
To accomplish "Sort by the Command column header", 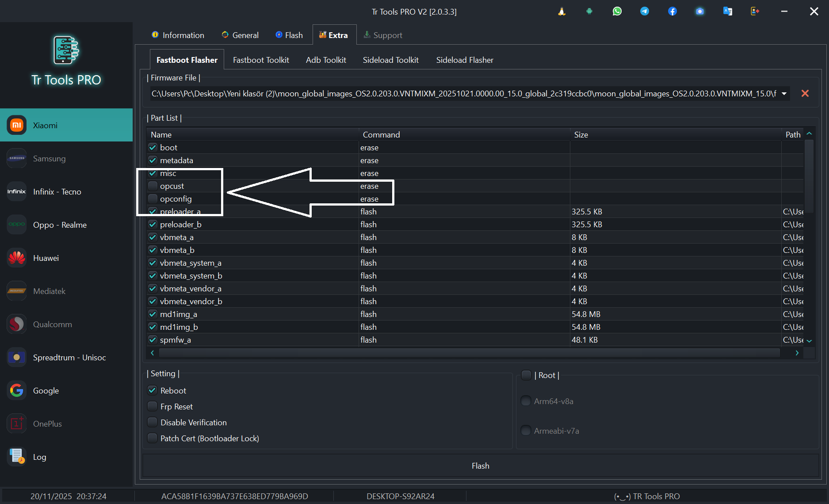I will 464,134.
